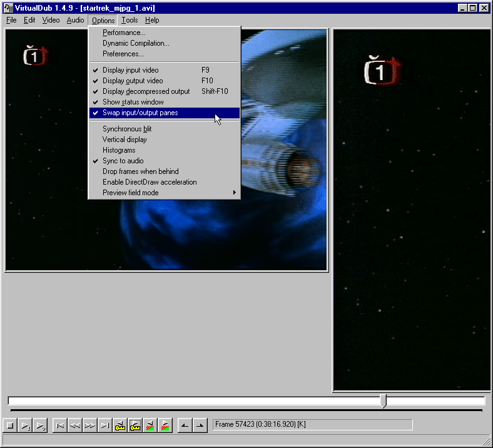
Task: Enable Synchronous blit option
Action: 165,129
